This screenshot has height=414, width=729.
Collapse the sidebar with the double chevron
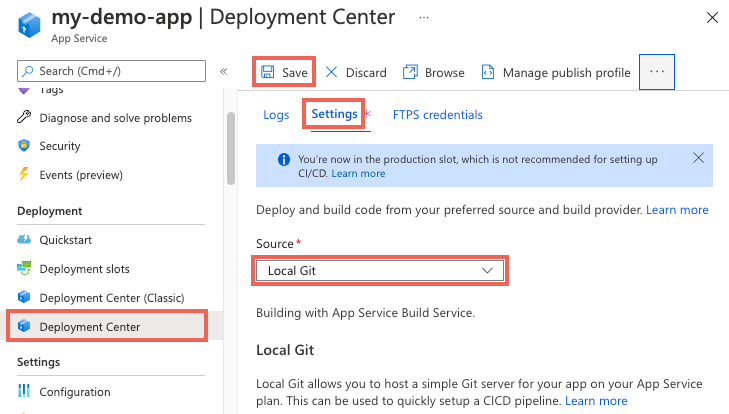click(x=224, y=71)
